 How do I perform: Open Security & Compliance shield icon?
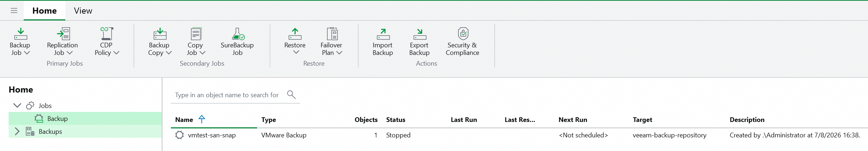[463, 34]
